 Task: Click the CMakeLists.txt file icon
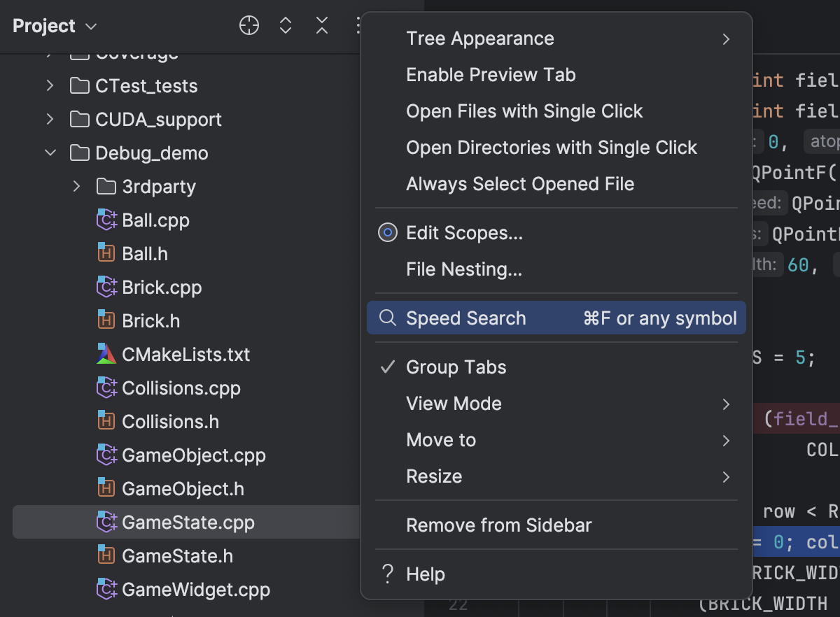[106, 355]
